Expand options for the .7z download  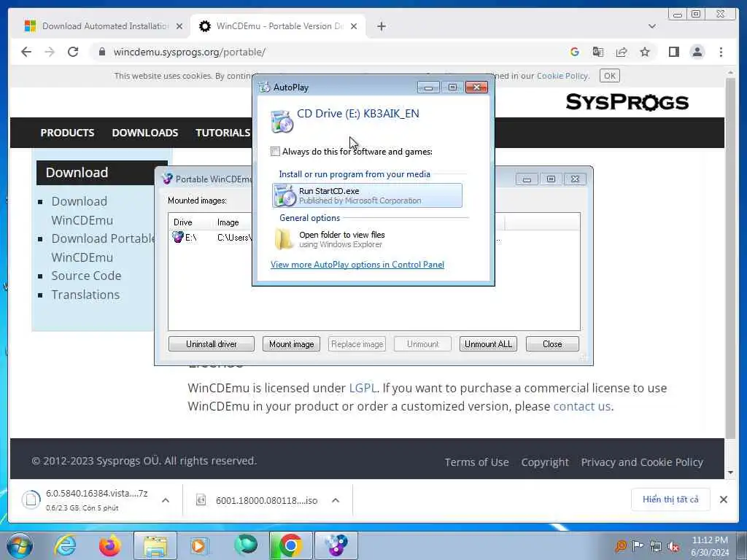pyautogui.click(x=166, y=500)
